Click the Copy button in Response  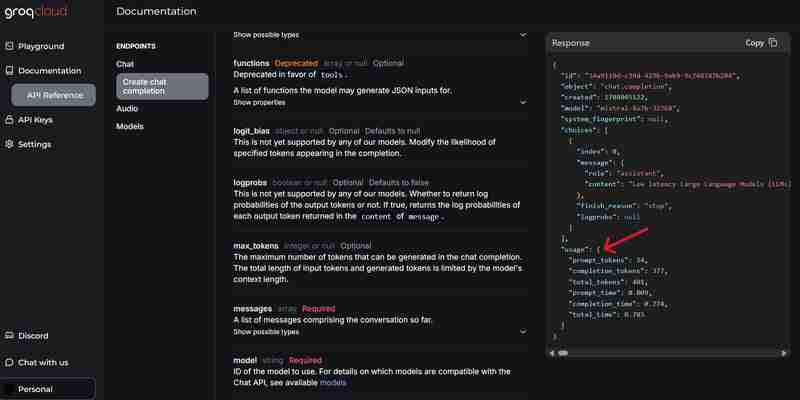[x=761, y=43]
